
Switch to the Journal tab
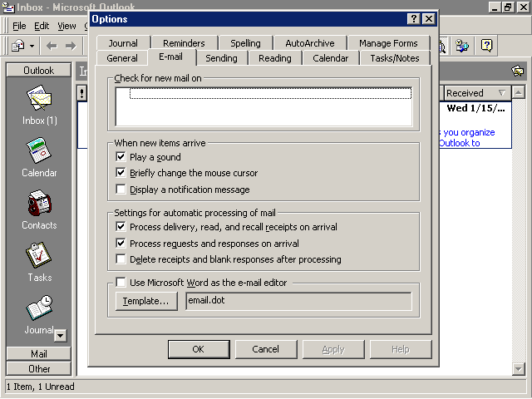(x=123, y=43)
